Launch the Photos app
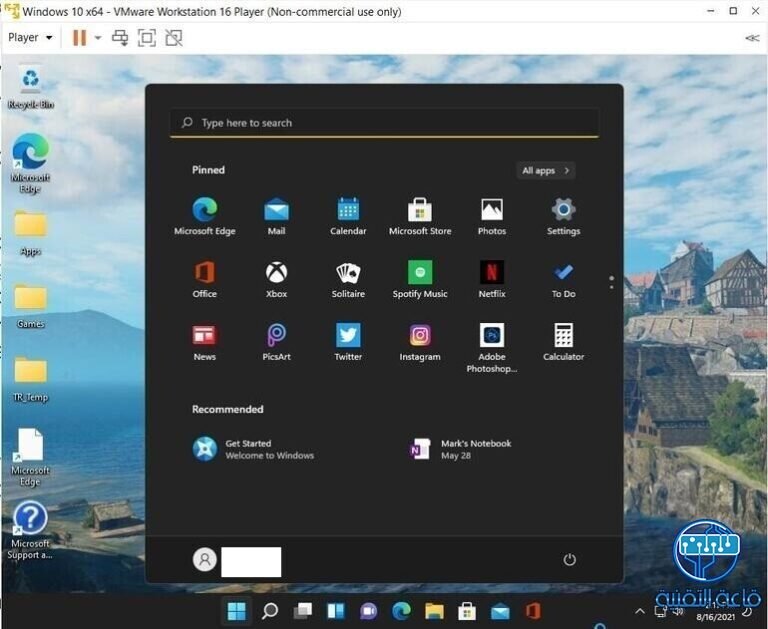 [492, 216]
